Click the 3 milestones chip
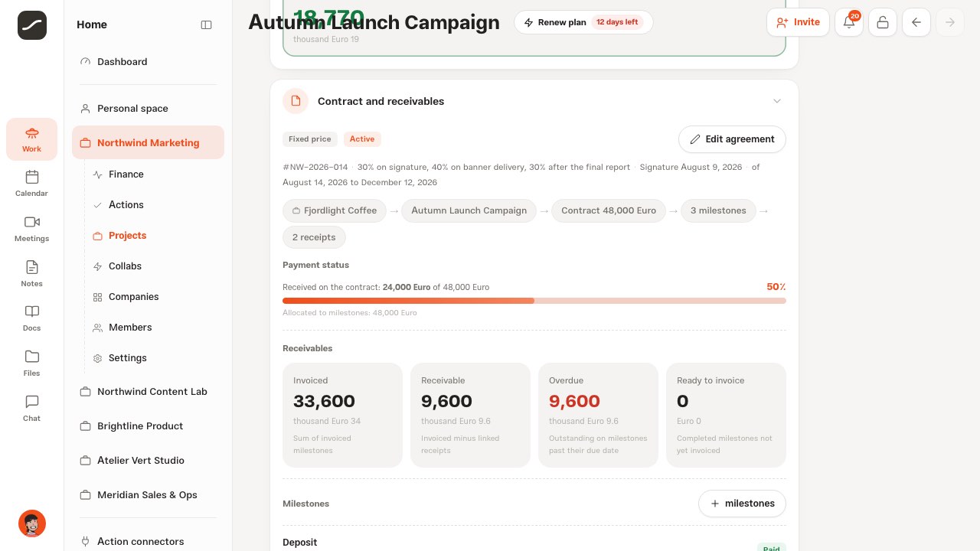This screenshot has height=551, width=980. click(x=718, y=210)
